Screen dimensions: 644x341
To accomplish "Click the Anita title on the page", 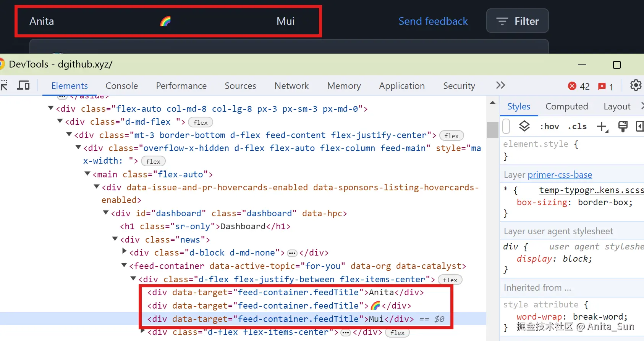I will (42, 21).
